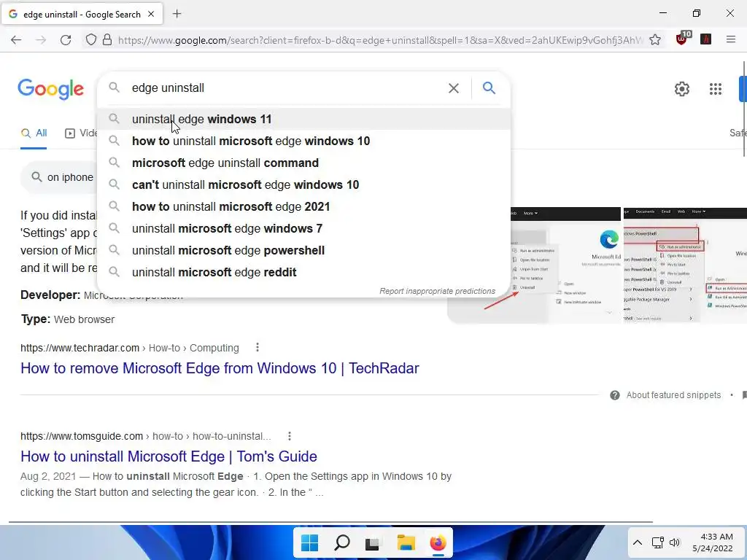Viewport: 747px width, 560px height.
Task: Open How to uninstall Microsoft Edge Tom's Guide link
Action: coord(169,456)
